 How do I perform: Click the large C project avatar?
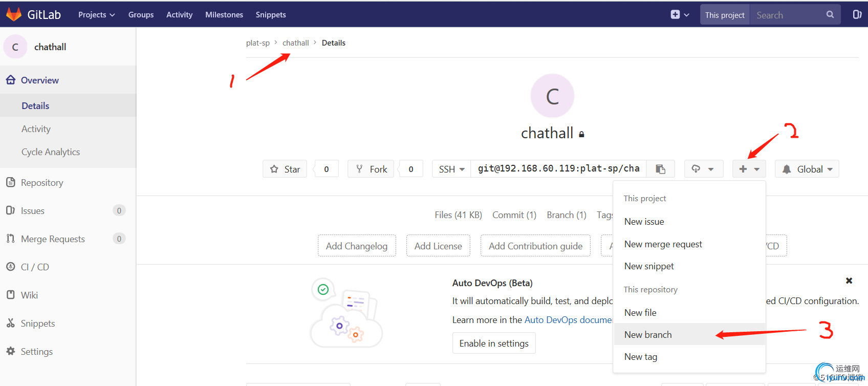[552, 96]
